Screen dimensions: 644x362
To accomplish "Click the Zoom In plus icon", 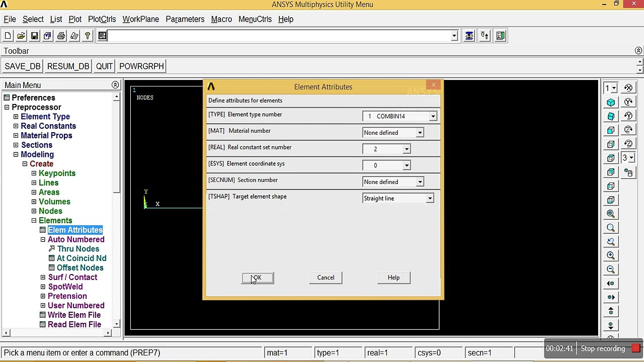I will 611,255.
